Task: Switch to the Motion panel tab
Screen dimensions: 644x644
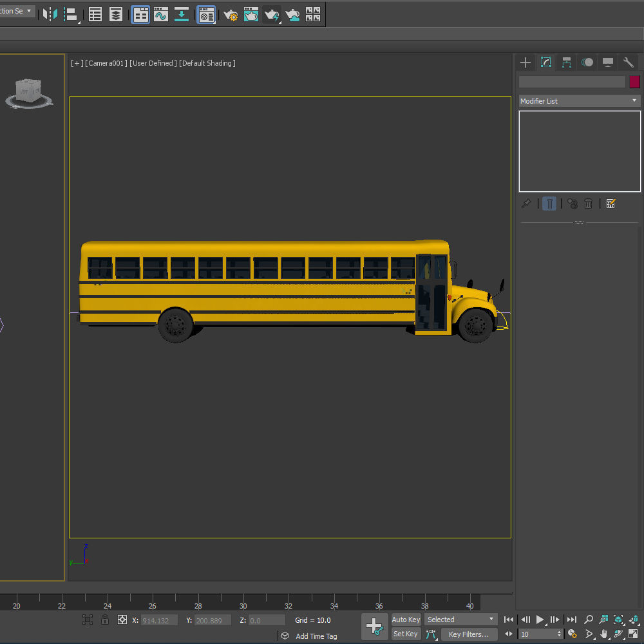Action: tap(587, 62)
